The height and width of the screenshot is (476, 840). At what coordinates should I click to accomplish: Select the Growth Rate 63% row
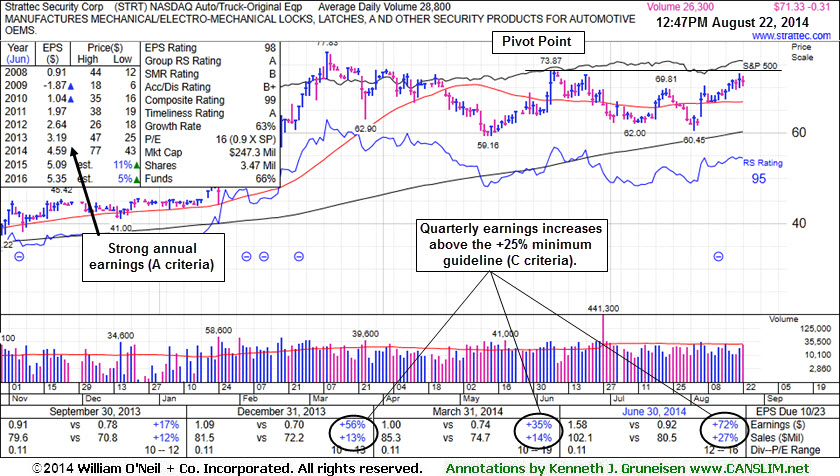coord(210,126)
